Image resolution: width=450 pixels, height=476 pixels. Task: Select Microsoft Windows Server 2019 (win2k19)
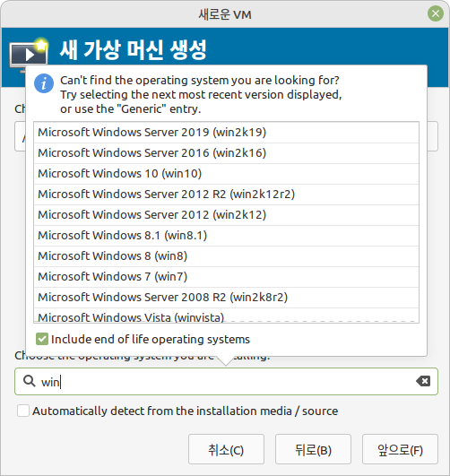[226, 133]
